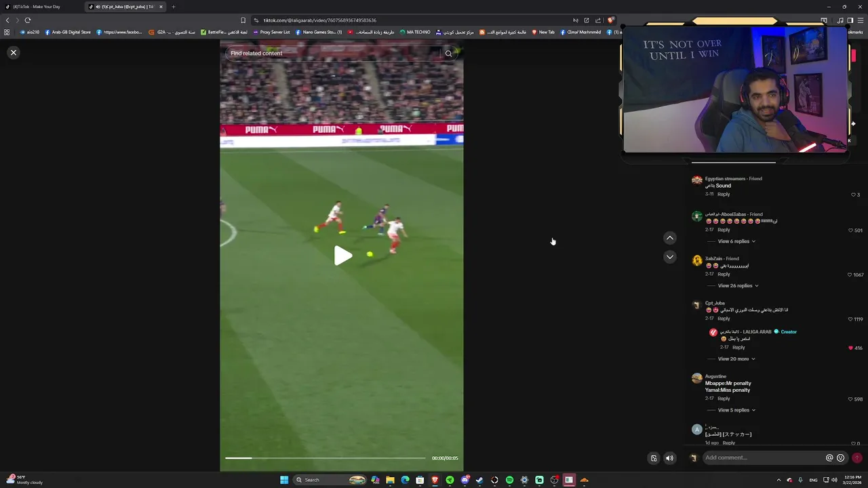The height and width of the screenshot is (488, 868).
Task: Seek using the video progress bar
Action: (325, 458)
